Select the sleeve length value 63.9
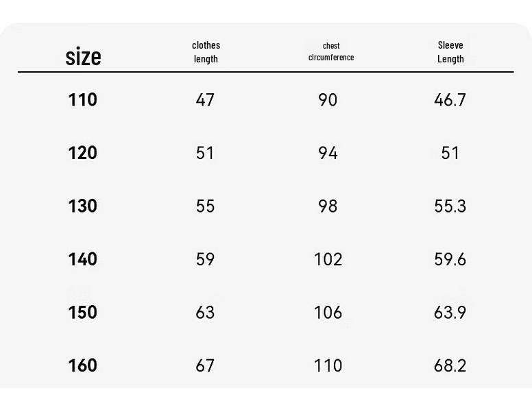Image resolution: width=532 pixels, height=399 pixels. 450,313
